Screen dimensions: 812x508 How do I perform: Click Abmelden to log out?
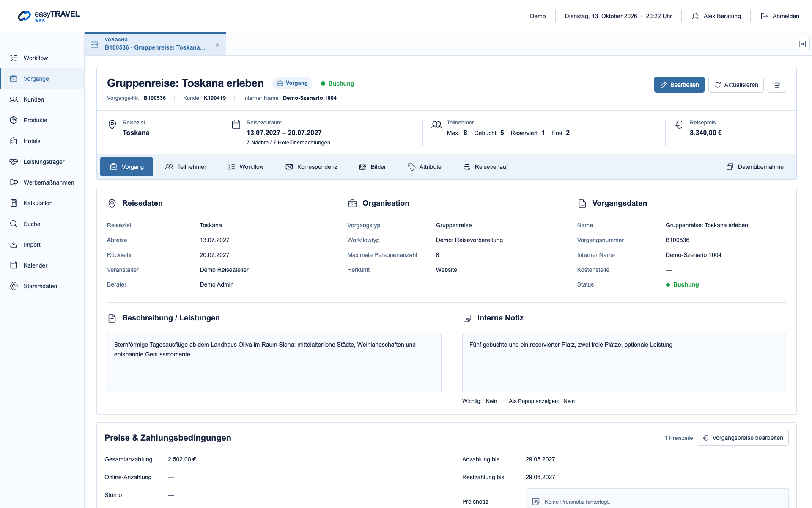pos(780,16)
